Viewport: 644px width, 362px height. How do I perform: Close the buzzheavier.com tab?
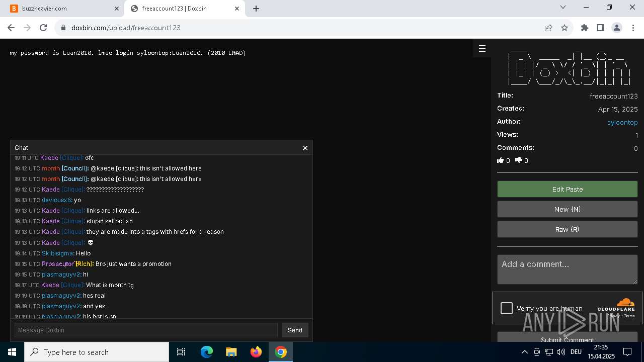click(x=116, y=9)
